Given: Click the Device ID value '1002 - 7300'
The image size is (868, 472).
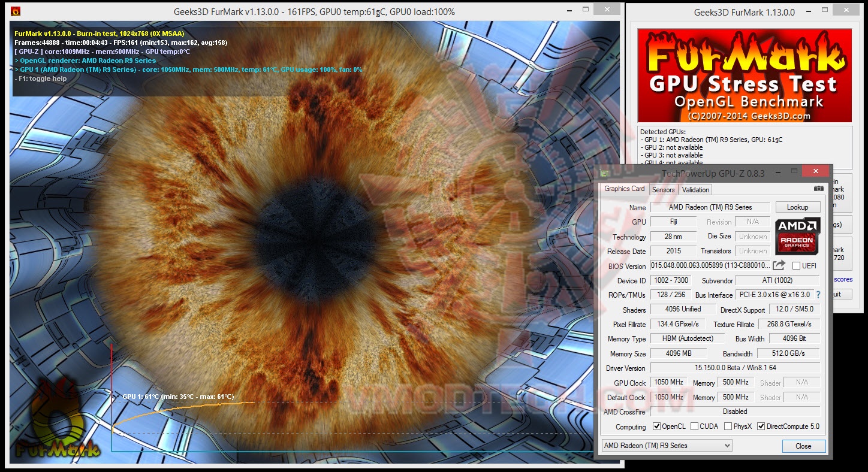Looking at the screenshot, I should pos(670,280).
